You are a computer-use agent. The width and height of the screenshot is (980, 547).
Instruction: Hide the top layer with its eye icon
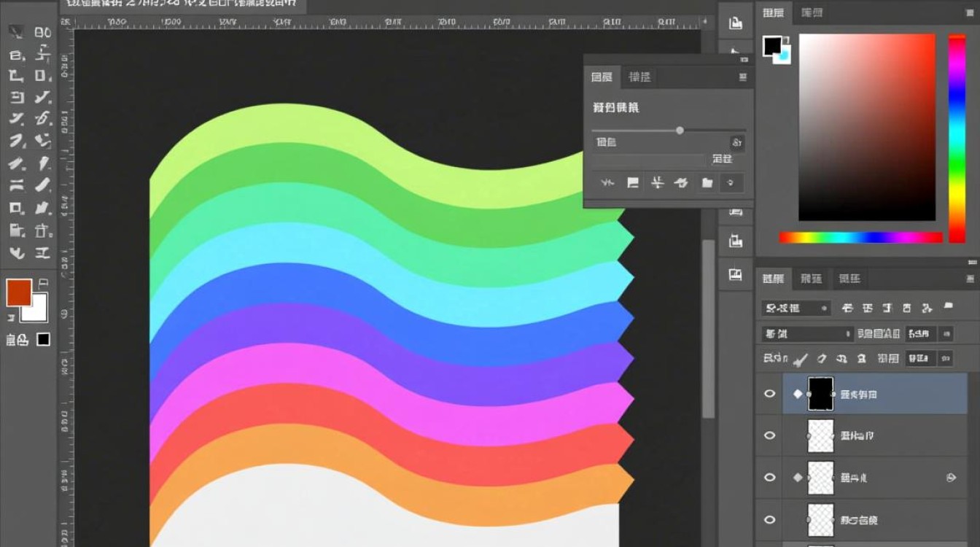(769, 394)
